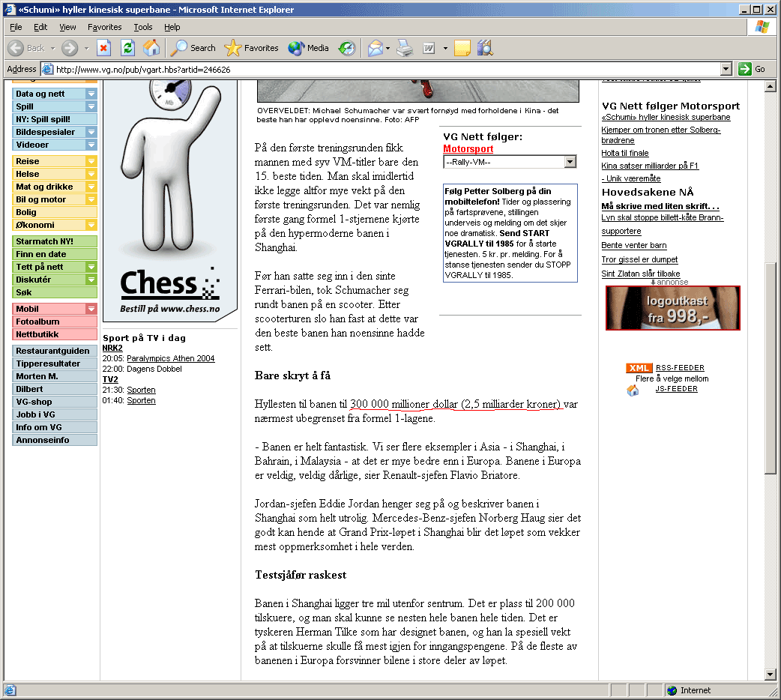Open the Search pane in the toolbar

click(193, 48)
